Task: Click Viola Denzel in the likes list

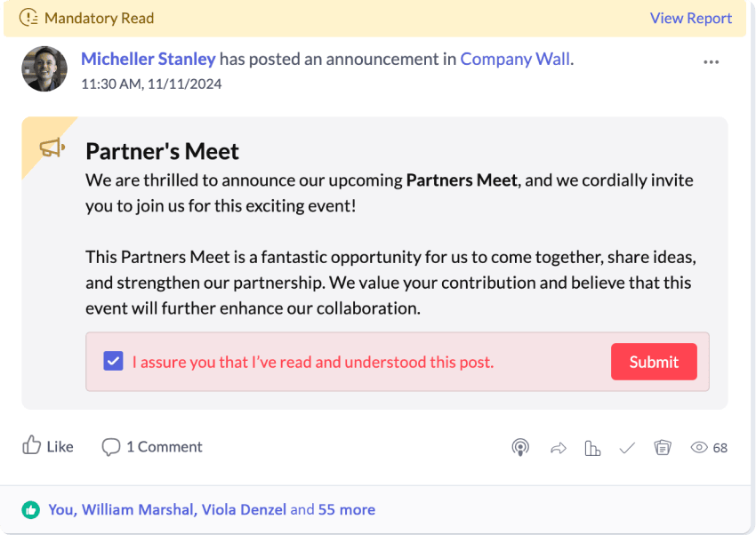Action: pos(244,510)
